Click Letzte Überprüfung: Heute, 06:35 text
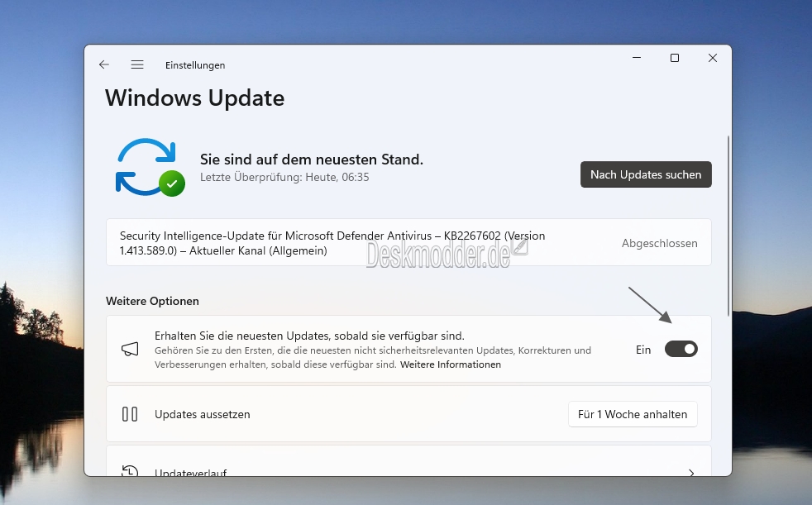 284,178
